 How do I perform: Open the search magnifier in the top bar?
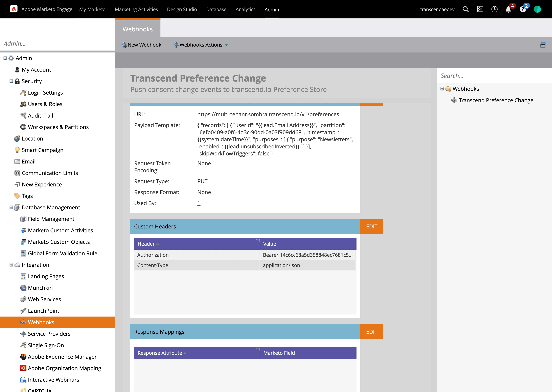(x=466, y=9)
